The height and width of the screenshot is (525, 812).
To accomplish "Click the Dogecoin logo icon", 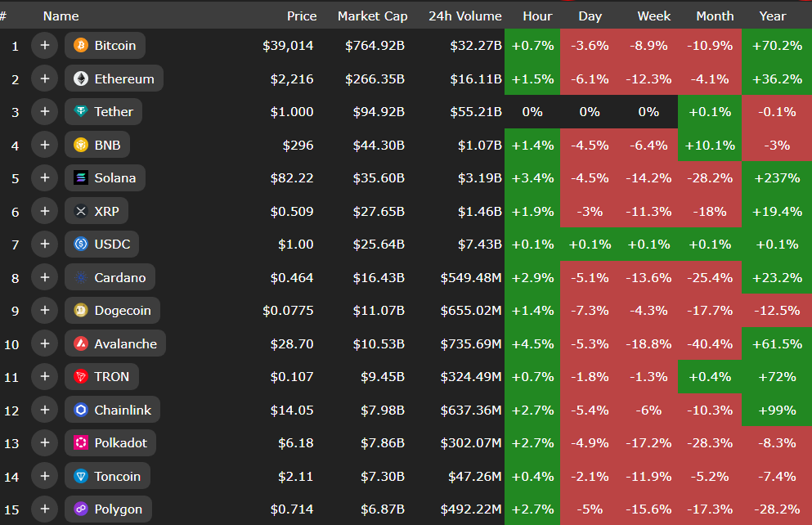I will (x=80, y=311).
